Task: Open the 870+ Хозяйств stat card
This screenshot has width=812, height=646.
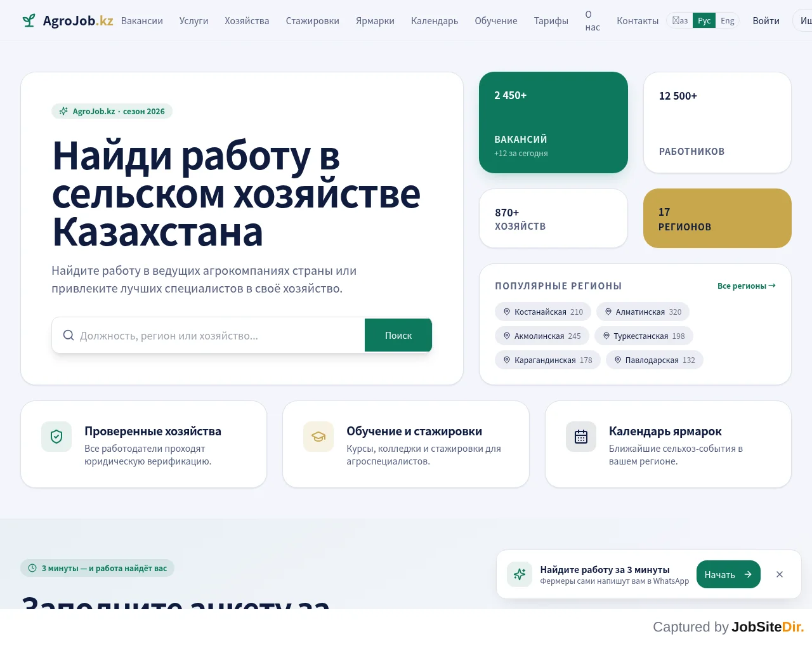Action: coord(553,218)
